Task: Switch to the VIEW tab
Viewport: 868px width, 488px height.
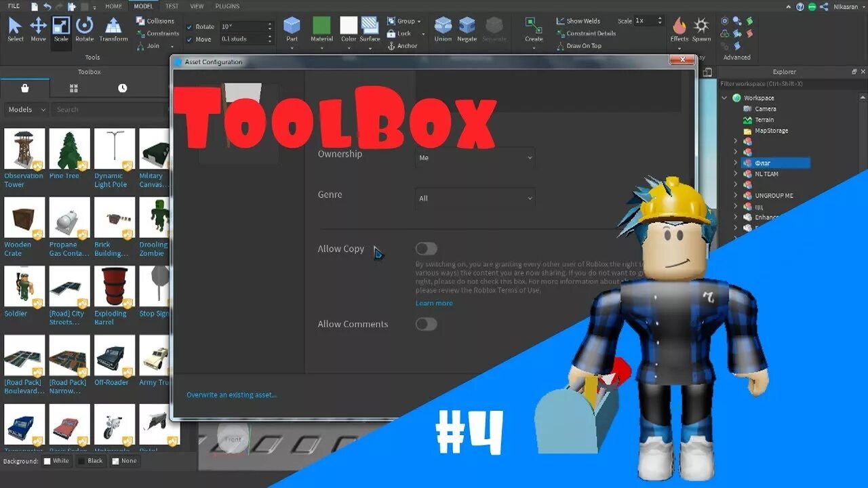Action: 197,6
